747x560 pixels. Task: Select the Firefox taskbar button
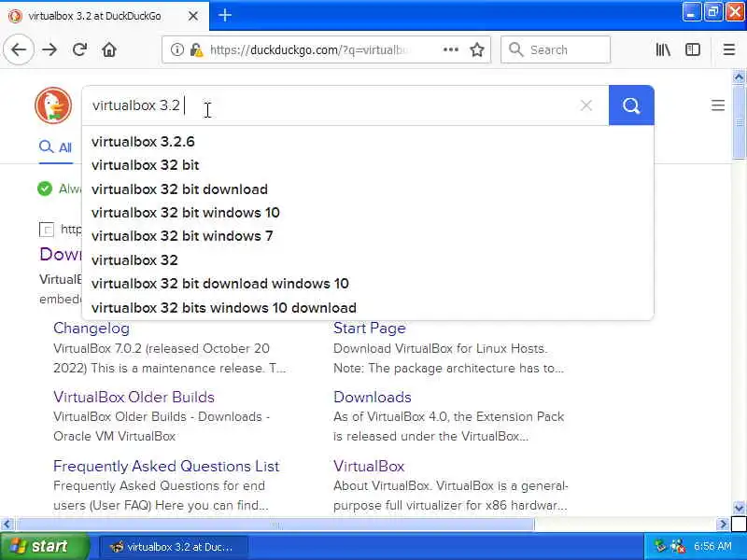[174, 547]
